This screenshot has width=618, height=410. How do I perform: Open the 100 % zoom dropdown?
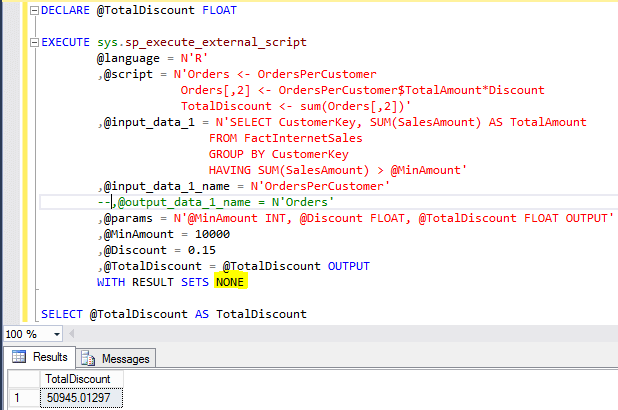pyautogui.click(x=57, y=334)
